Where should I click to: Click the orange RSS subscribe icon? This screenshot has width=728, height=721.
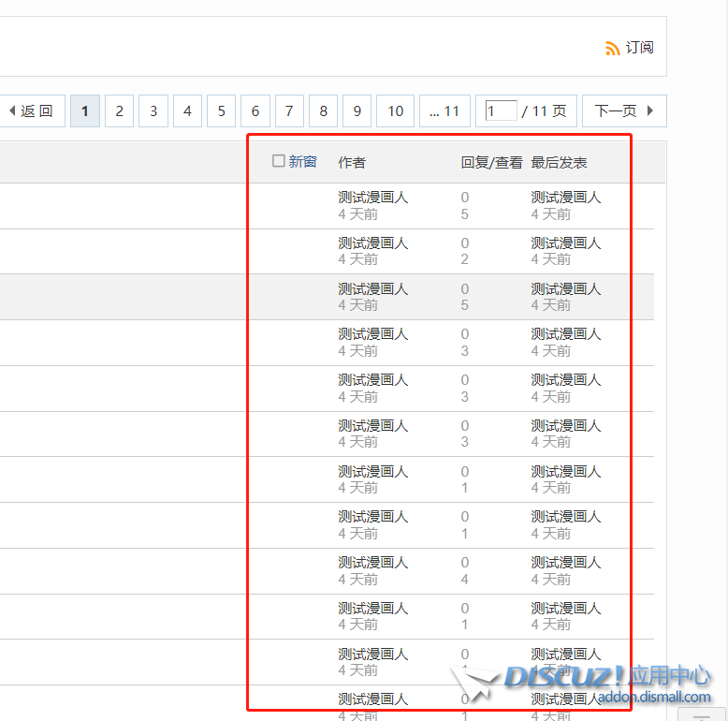click(x=613, y=48)
